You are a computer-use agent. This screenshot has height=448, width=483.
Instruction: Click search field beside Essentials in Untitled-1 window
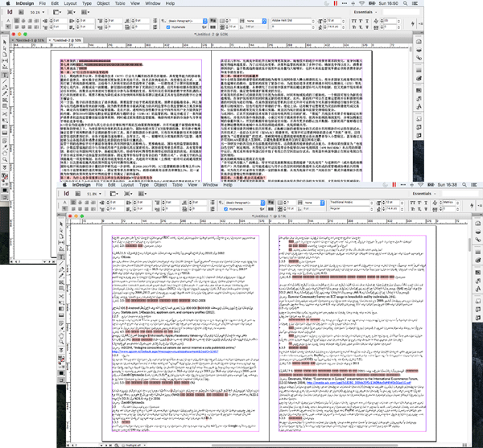460,194
